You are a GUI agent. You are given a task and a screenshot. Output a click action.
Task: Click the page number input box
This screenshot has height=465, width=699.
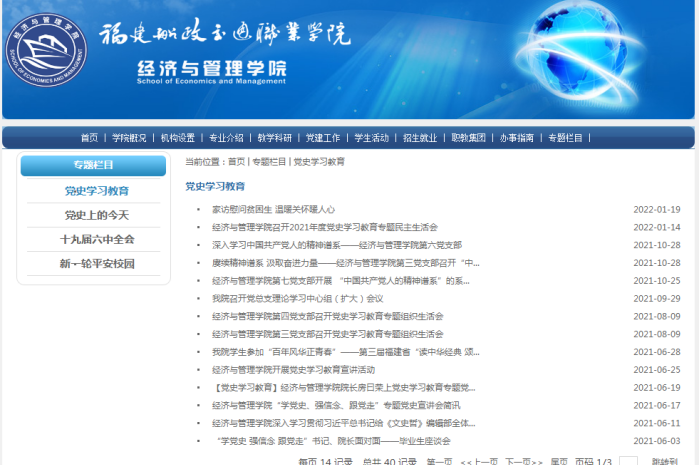(628, 461)
